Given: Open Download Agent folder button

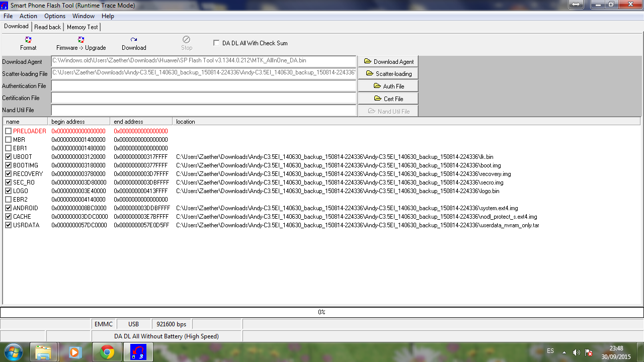Looking at the screenshot, I should 388,61.
